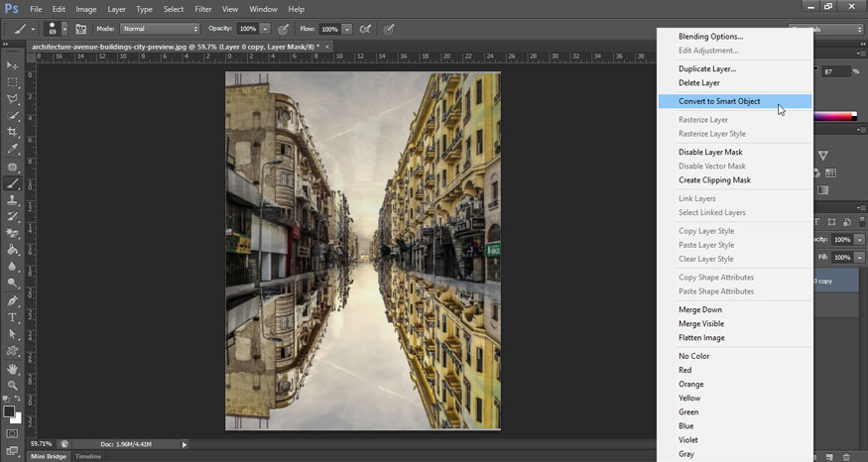Switch to the Timeline tab
Image resolution: width=868 pixels, height=462 pixels.
88,456
